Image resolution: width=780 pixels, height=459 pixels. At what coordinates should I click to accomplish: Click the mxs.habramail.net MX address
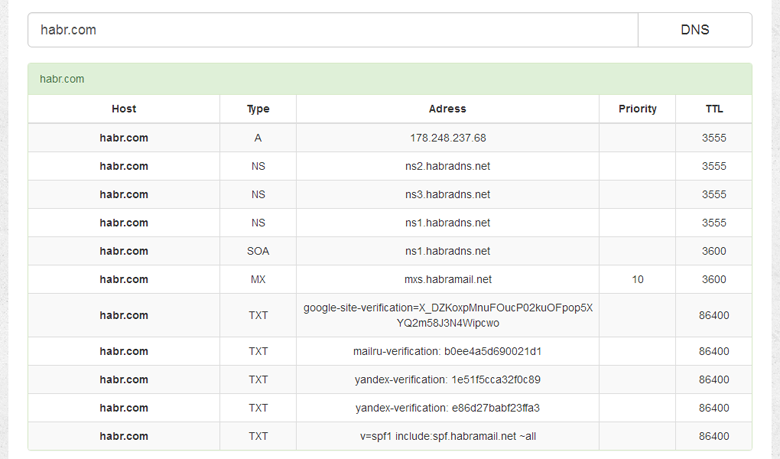tap(447, 279)
